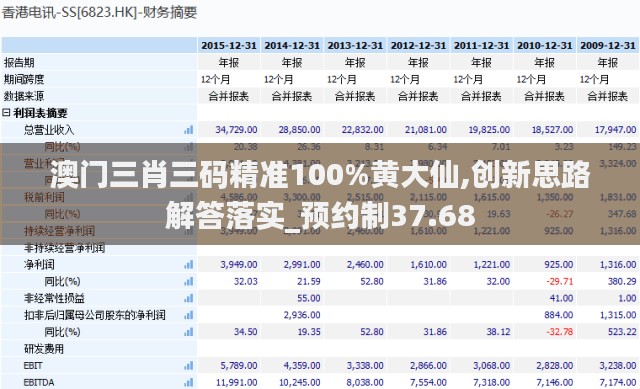Open the chart icon in EBITDA row
The image size is (640, 389).
point(189,382)
